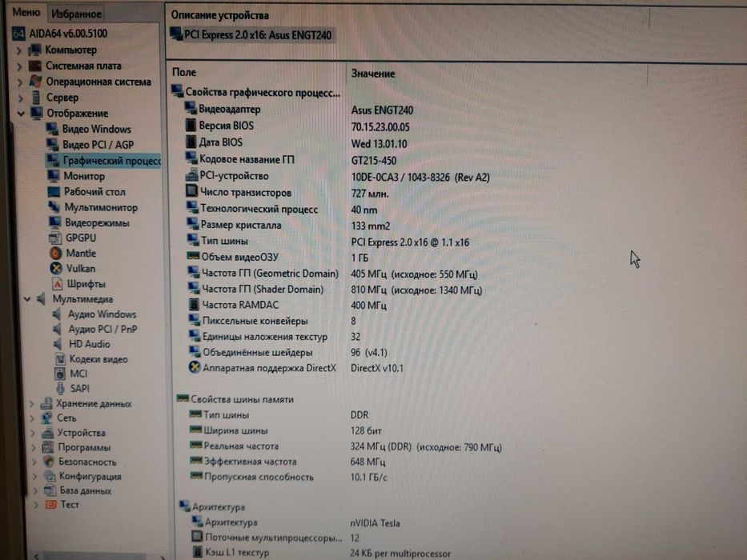Open Видео Windows icon

click(52, 129)
